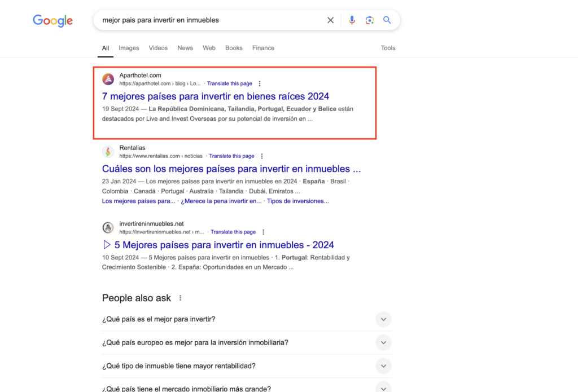Start voice search with microphone icon
The width and height of the screenshot is (578, 392).
coord(352,20)
